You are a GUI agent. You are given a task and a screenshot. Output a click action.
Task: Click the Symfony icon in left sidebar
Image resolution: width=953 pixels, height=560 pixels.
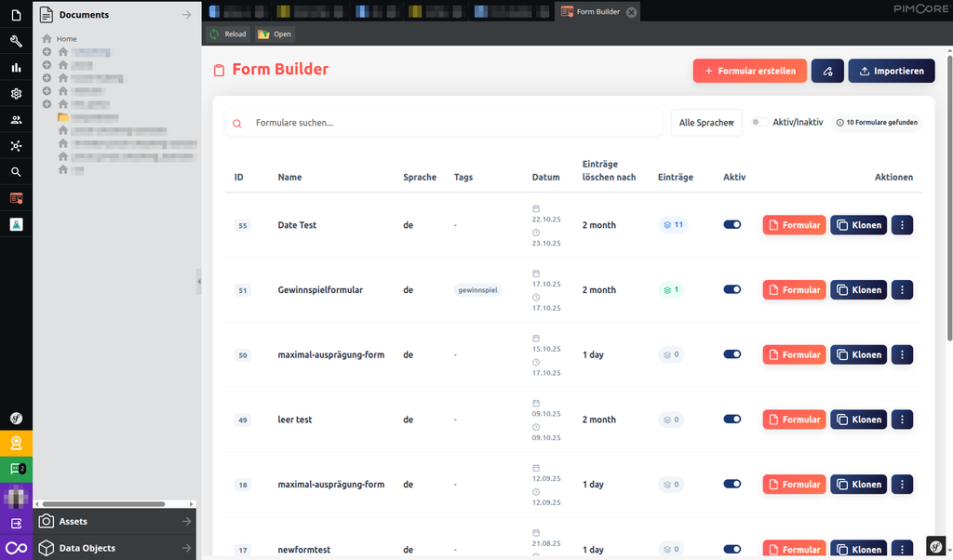click(17, 418)
